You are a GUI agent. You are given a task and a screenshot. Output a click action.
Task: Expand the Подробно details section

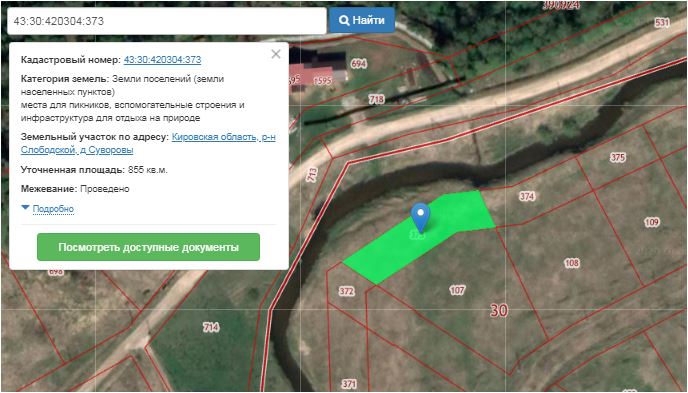pyautogui.click(x=53, y=209)
